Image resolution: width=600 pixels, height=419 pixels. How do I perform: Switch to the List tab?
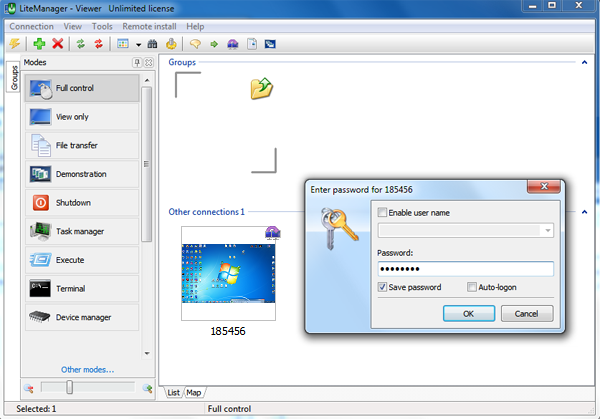click(173, 393)
